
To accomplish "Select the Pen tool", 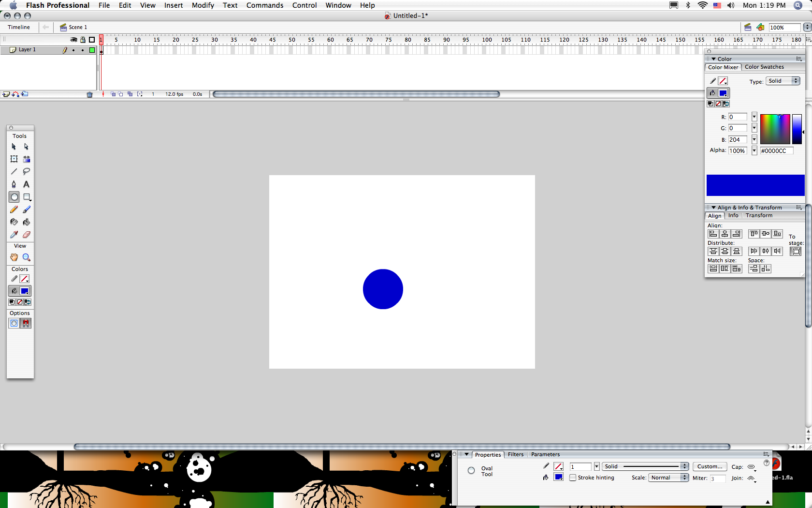I will click(14, 184).
